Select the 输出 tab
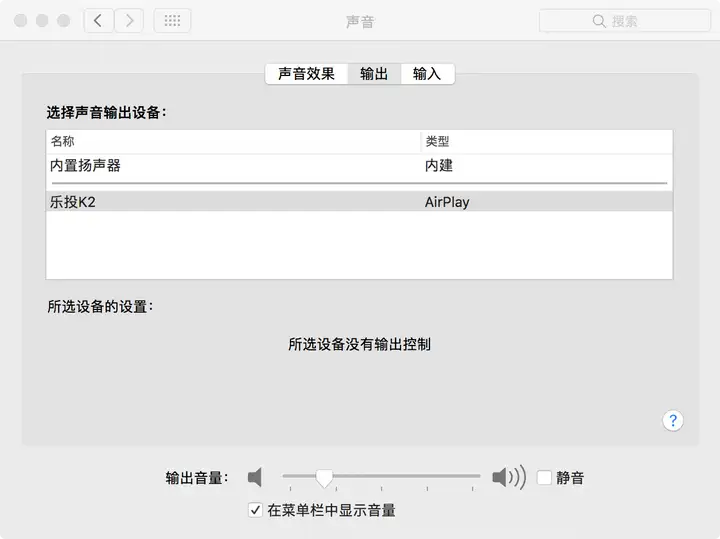Viewport: 720px width, 539px height. tap(374, 74)
